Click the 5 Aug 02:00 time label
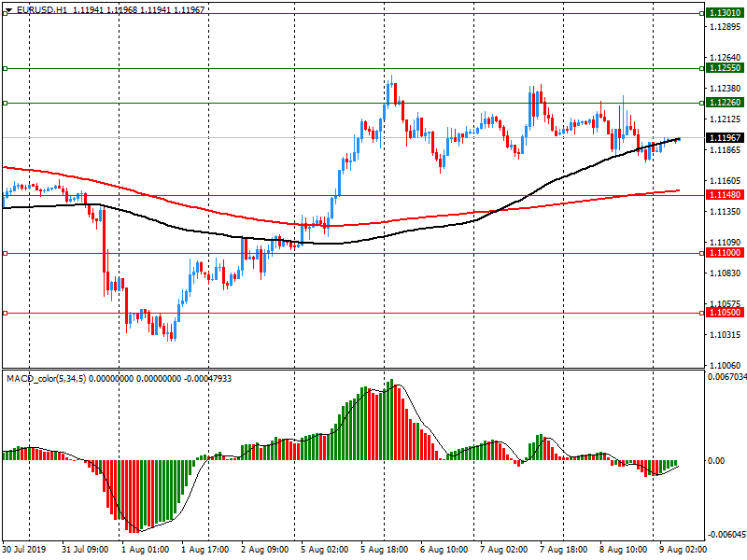The width and height of the screenshot is (747, 560). tap(324, 550)
